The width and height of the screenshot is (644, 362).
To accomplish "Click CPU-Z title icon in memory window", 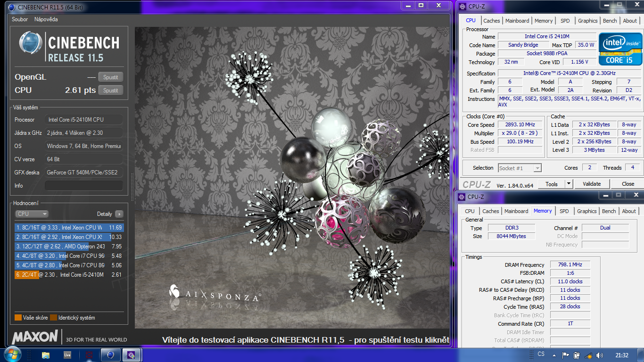I will click(x=462, y=197).
